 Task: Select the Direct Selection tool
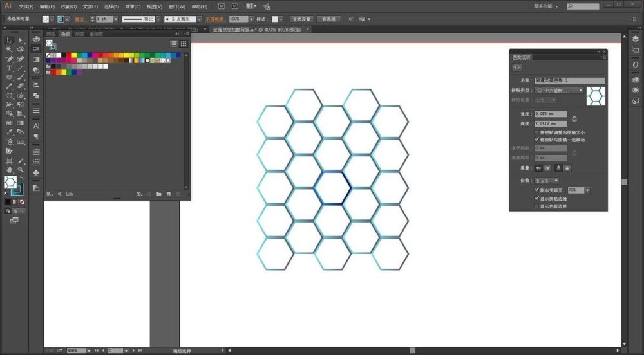pos(21,40)
